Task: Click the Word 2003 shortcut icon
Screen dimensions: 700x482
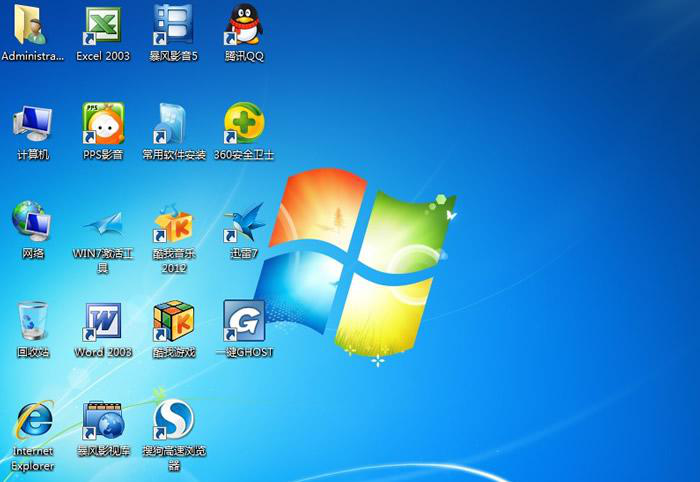Action: [102, 322]
